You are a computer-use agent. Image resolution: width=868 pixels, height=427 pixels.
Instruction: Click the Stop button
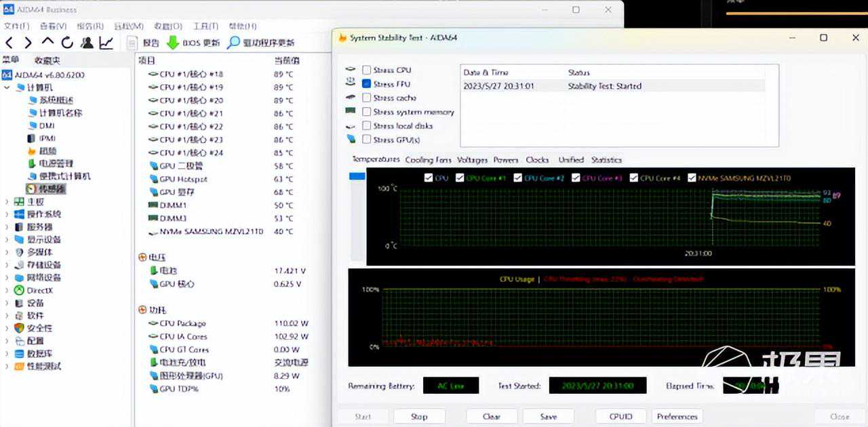click(419, 416)
